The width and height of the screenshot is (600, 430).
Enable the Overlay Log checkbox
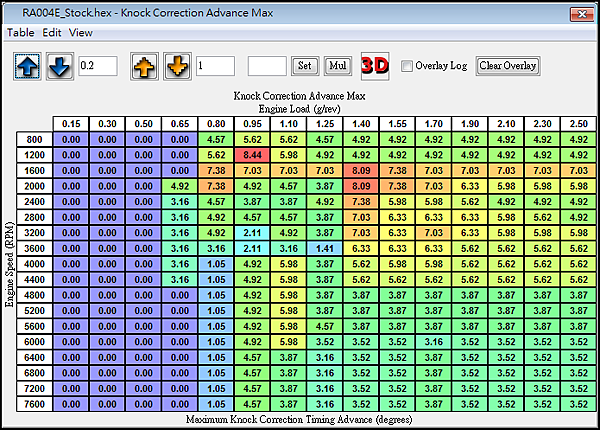tap(407, 66)
